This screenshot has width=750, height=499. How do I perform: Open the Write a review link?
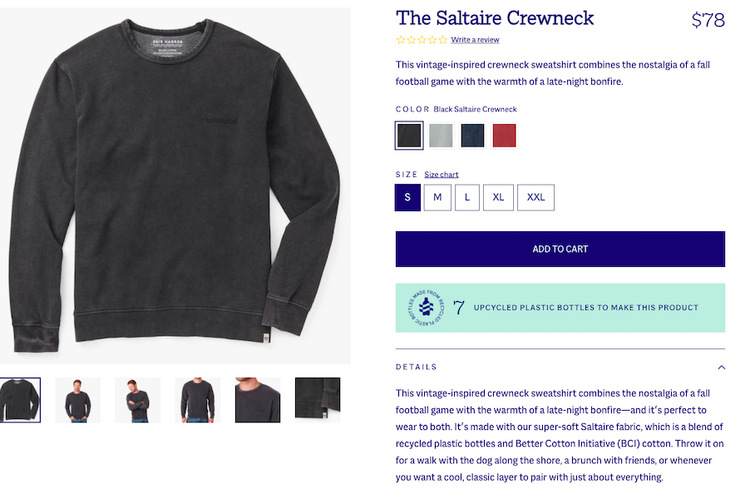pyautogui.click(x=475, y=40)
